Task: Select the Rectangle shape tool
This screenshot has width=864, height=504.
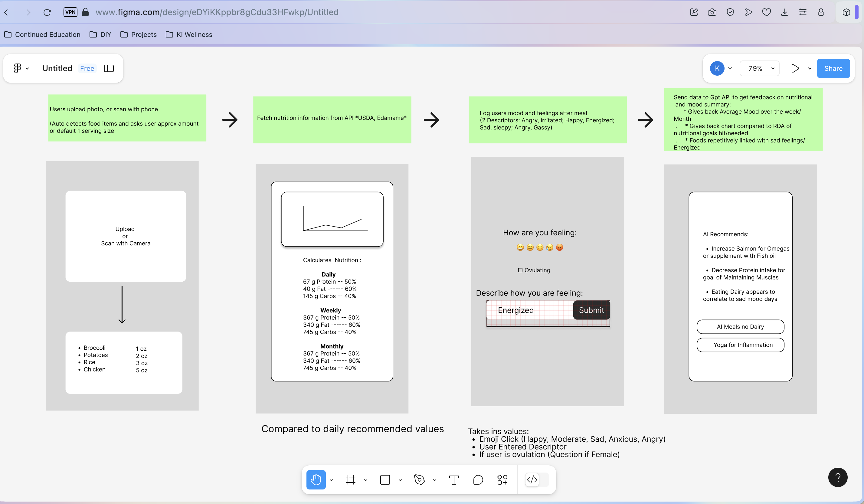Action: pyautogui.click(x=385, y=480)
